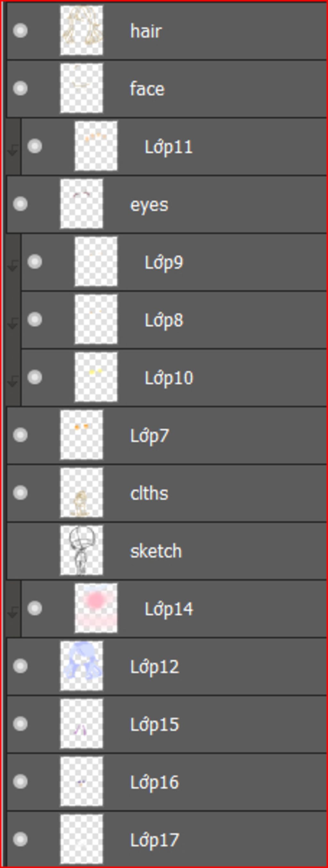328x868 pixels.
Task: Select the Lớp16 layer
Action: (167, 782)
